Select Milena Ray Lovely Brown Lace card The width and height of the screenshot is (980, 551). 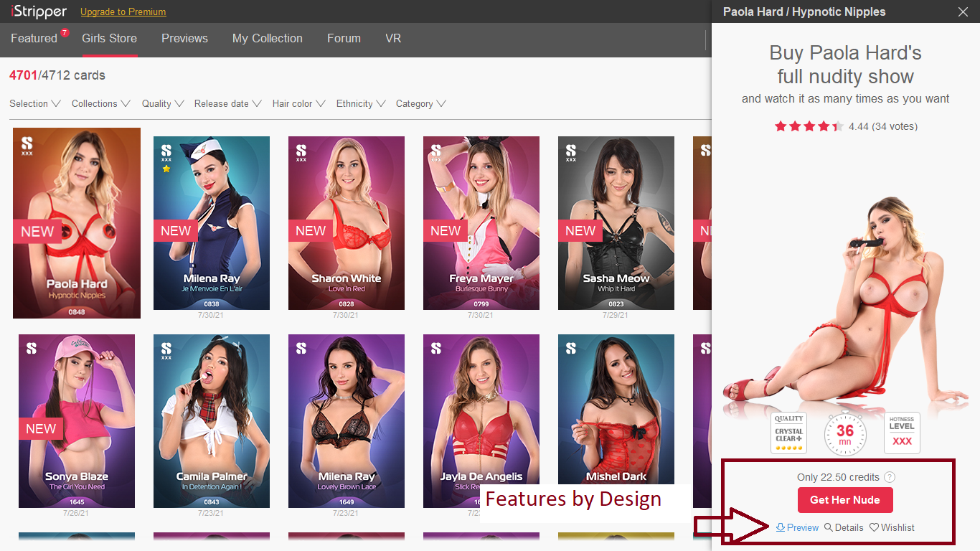[347, 421]
